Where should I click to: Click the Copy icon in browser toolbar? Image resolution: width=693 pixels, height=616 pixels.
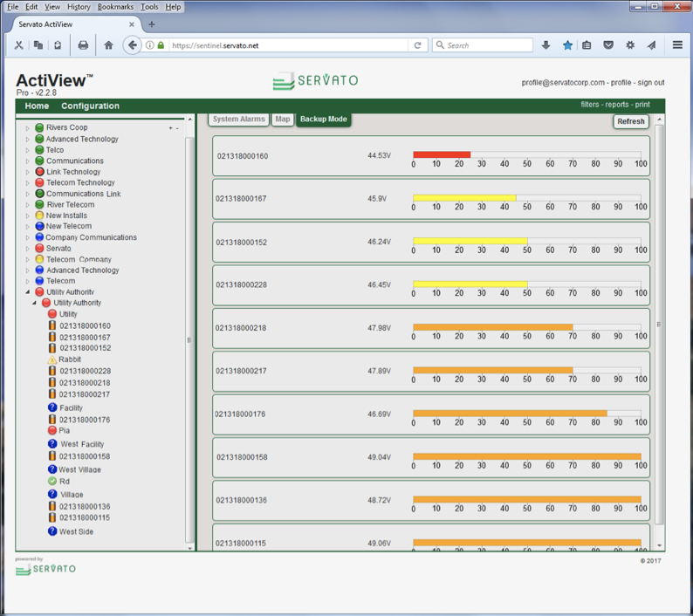[x=38, y=45]
